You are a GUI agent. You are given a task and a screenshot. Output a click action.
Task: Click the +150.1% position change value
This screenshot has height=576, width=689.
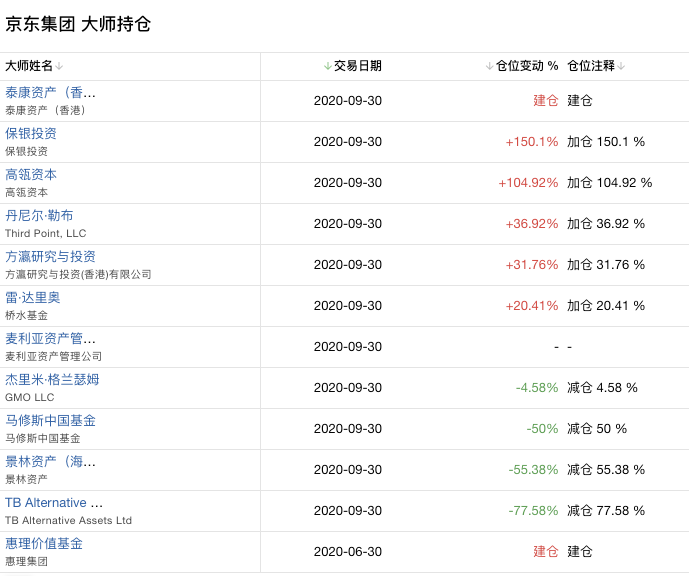[532, 141]
